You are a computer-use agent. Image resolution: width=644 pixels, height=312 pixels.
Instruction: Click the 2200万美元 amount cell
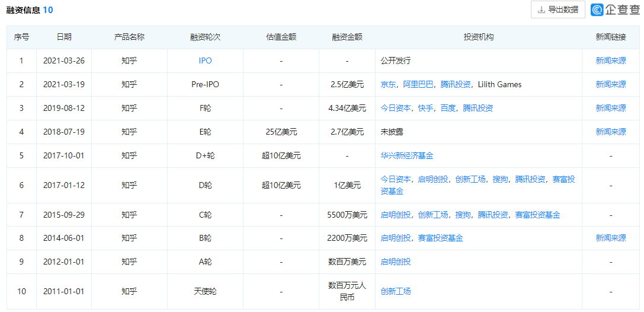pyautogui.click(x=347, y=238)
